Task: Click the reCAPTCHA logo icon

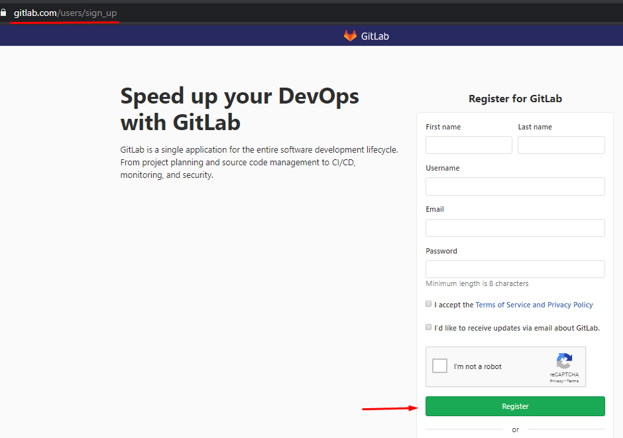Action: pos(564,361)
